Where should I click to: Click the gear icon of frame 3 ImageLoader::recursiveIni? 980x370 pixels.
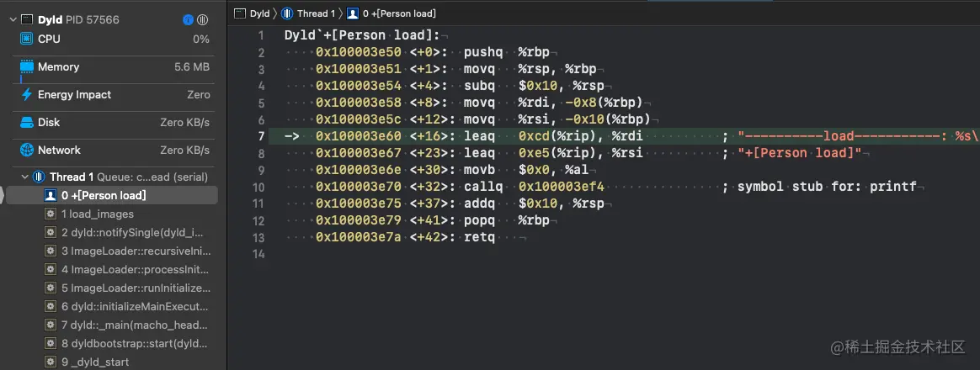[50, 251]
